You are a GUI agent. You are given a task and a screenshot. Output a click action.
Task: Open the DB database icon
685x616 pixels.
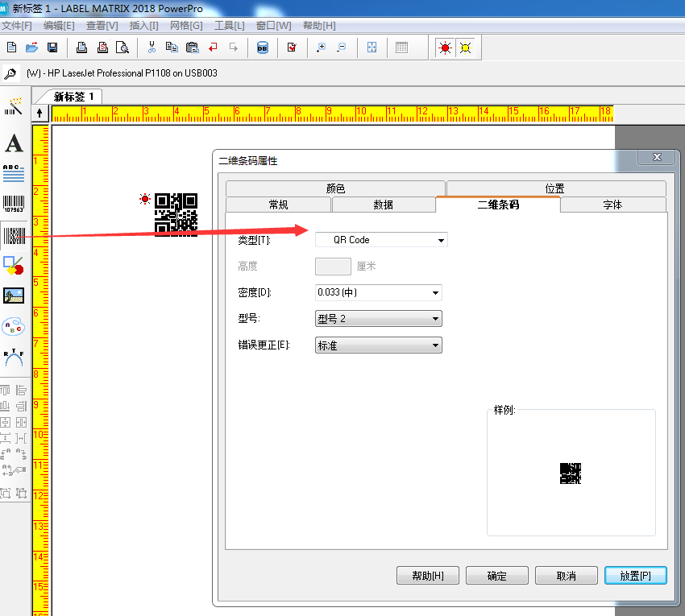coord(263,48)
